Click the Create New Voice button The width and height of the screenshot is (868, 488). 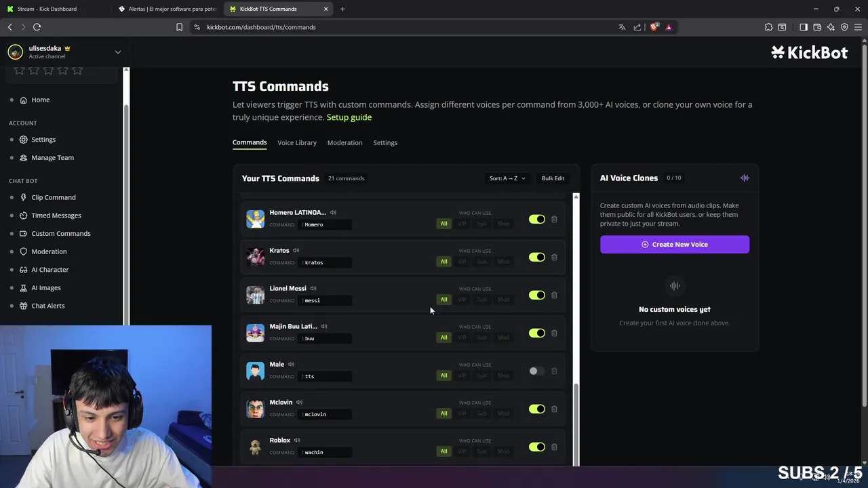pyautogui.click(x=675, y=245)
